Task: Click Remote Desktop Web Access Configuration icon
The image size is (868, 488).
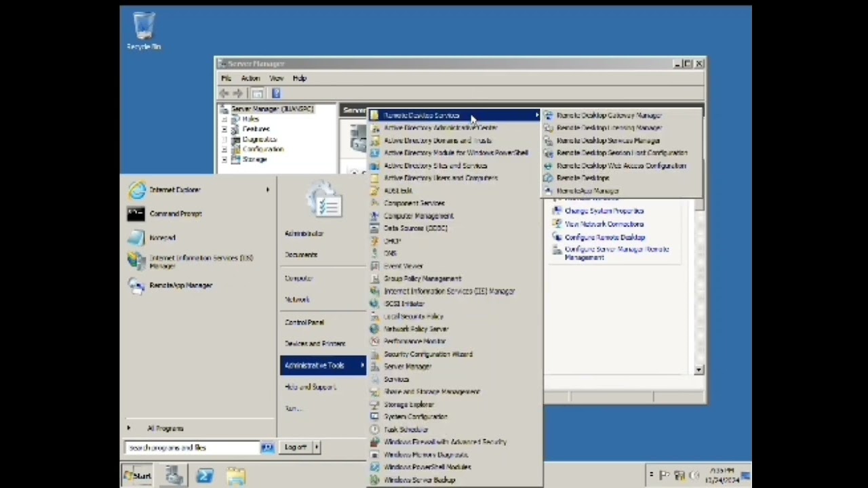Action: [549, 165]
